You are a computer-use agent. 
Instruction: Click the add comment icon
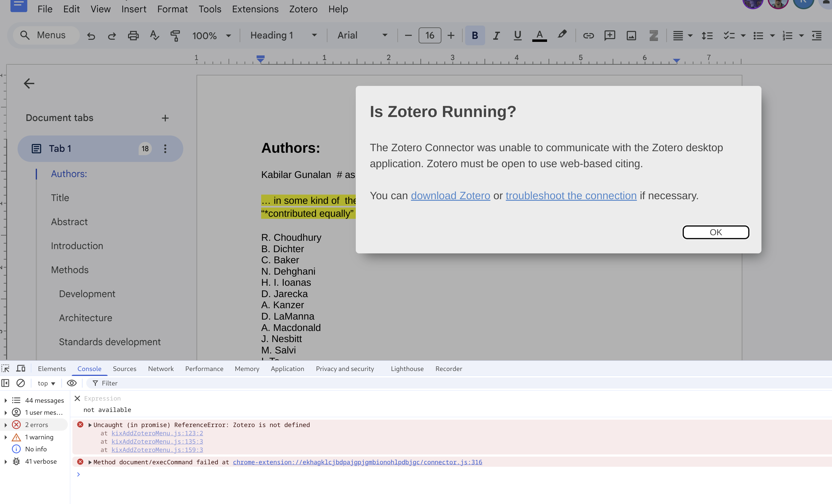(x=610, y=35)
